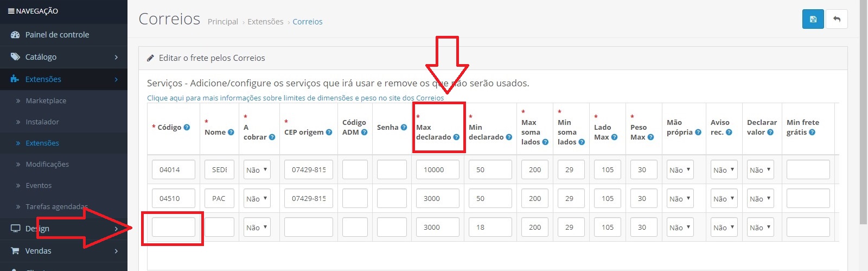The width and height of the screenshot is (868, 271).
Task: Click the CEP origem field in 04014 row
Action: [309, 169]
